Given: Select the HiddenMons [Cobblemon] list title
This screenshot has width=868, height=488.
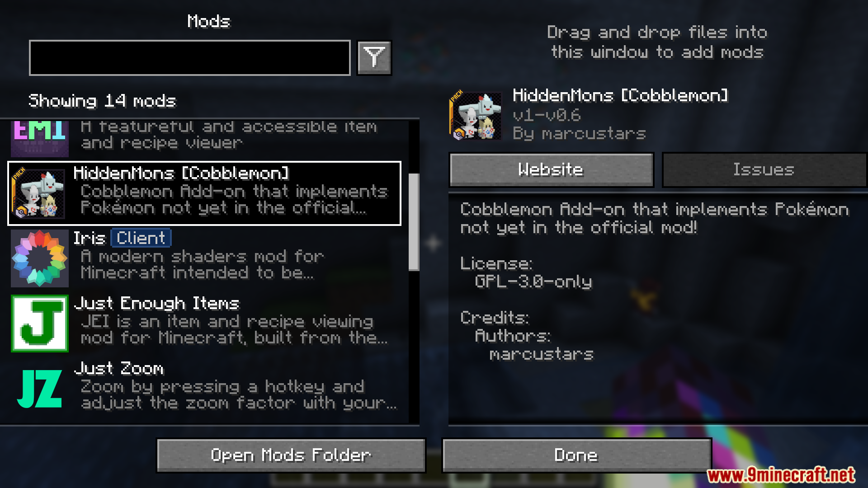Looking at the screenshot, I should point(181,173).
